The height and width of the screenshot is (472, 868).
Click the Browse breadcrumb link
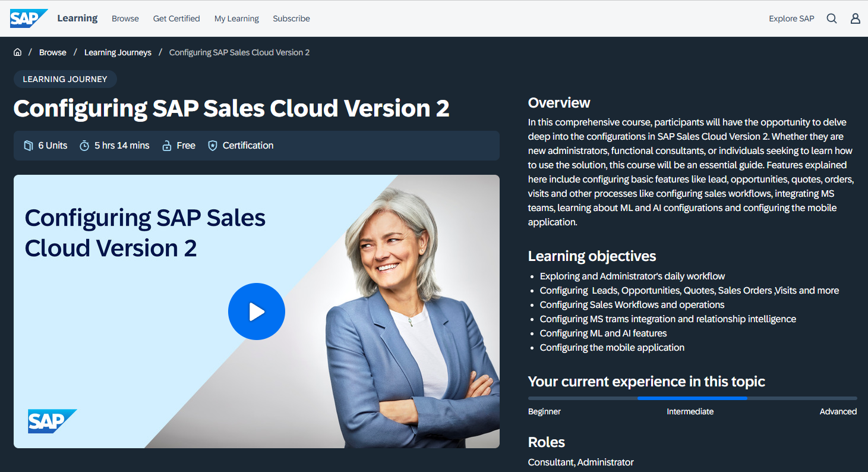(53, 52)
